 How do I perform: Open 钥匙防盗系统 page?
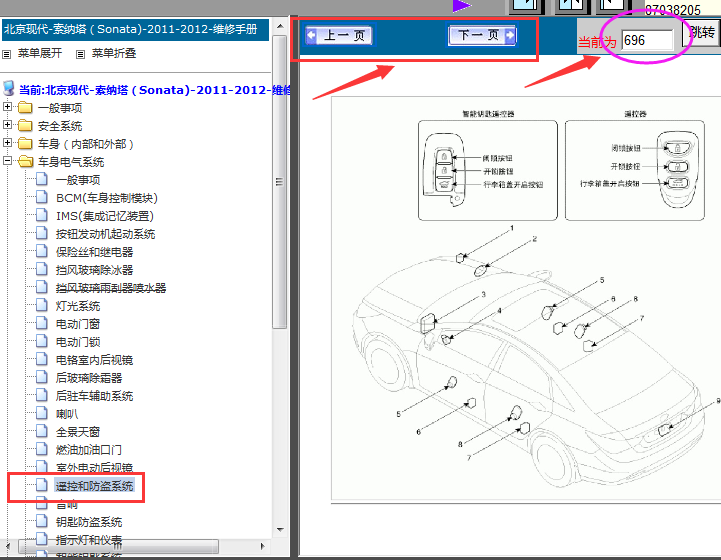click(x=89, y=522)
